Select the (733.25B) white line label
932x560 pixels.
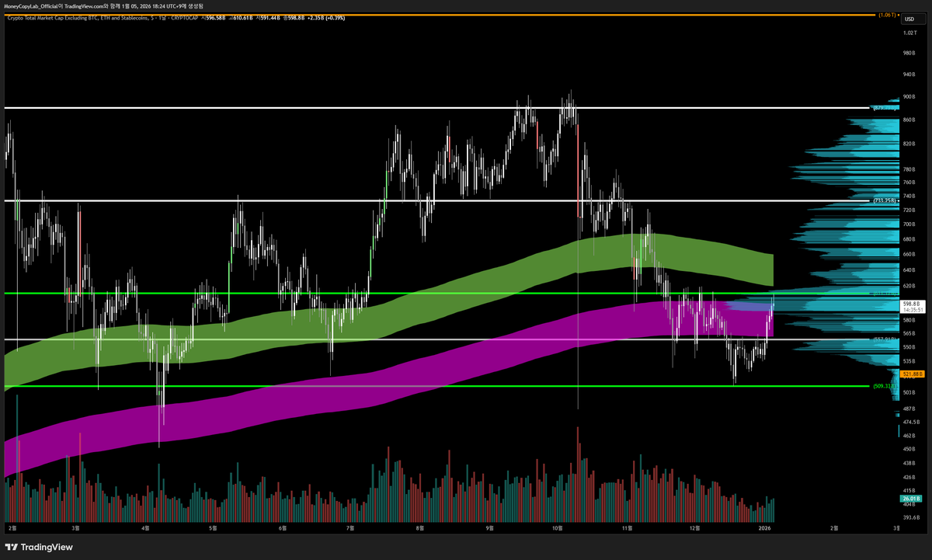[885, 200]
